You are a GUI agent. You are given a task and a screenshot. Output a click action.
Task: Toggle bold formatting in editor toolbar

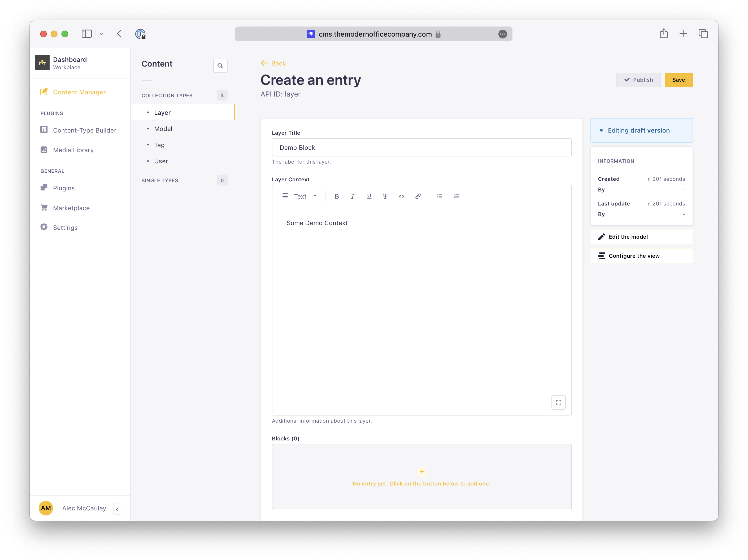click(x=336, y=196)
